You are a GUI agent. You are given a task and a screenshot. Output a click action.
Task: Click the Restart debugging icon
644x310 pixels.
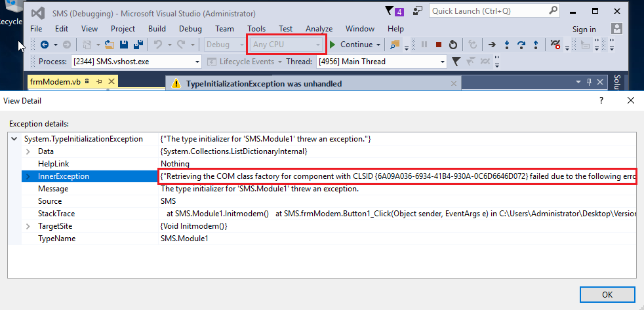tap(453, 45)
